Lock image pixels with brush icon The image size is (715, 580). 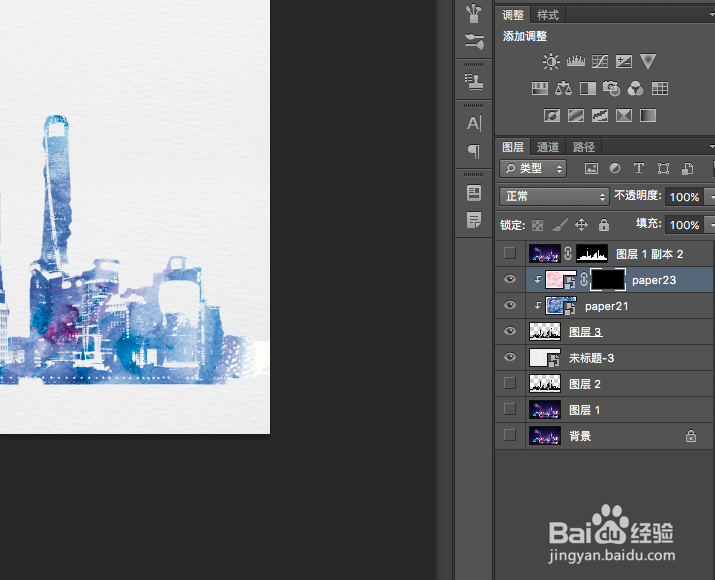(560, 224)
